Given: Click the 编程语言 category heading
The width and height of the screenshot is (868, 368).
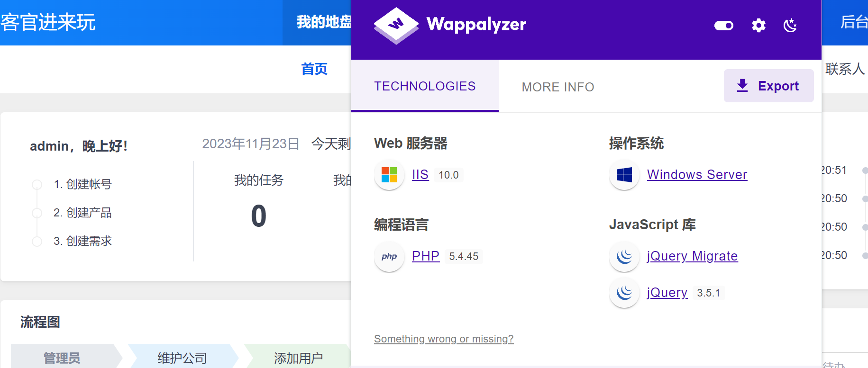Looking at the screenshot, I should tap(401, 224).
